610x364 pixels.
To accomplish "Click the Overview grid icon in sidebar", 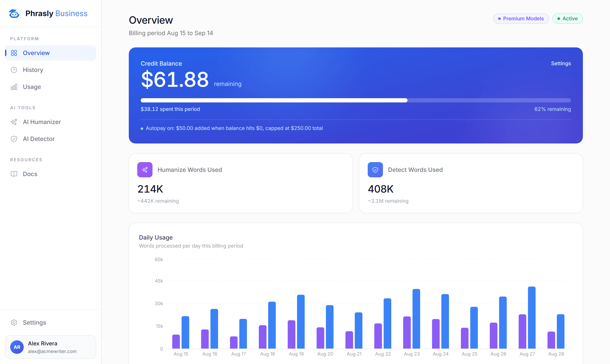I will click(x=14, y=53).
